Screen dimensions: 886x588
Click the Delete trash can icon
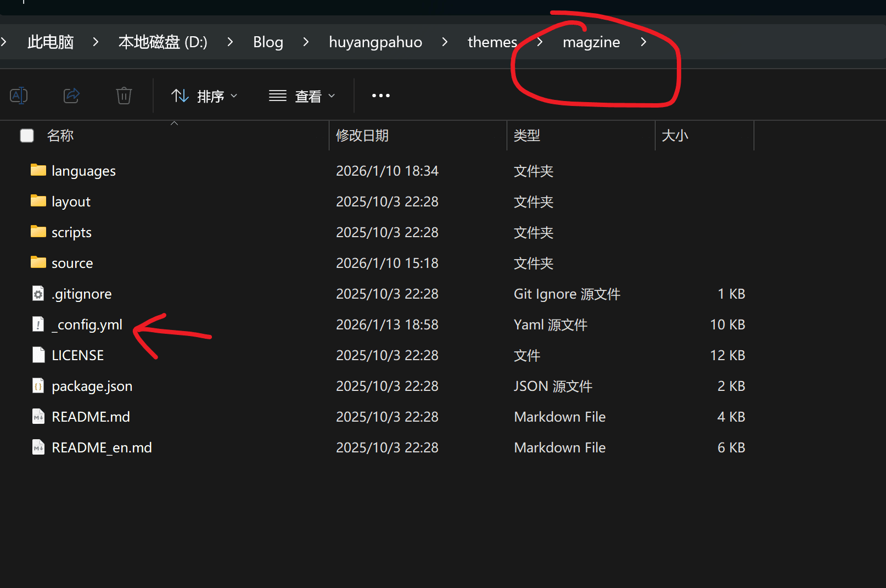pyautogui.click(x=124, y=96)
